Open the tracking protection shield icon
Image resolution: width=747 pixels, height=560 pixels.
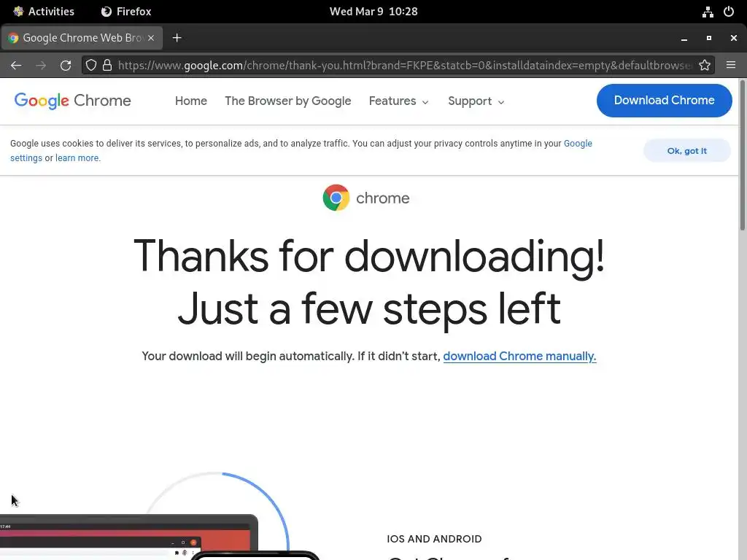coord(91,65)
